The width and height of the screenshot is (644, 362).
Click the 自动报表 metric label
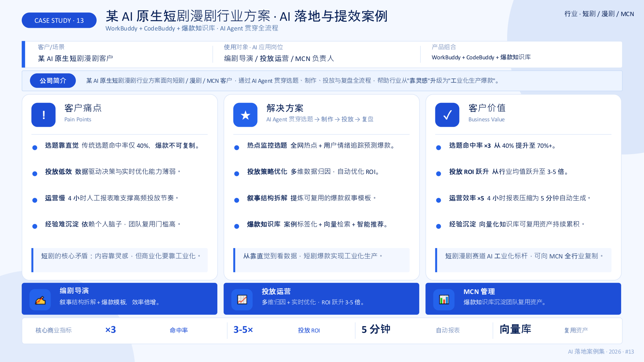click(448, 330)
